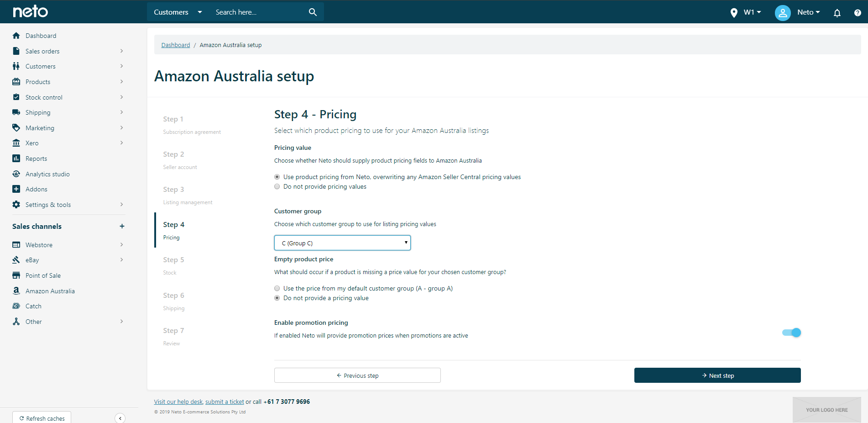The width and height of the screenshot is (868, 423).
Task: Expand the Settings & tools chevron
Action: click(x=121, y=205)
